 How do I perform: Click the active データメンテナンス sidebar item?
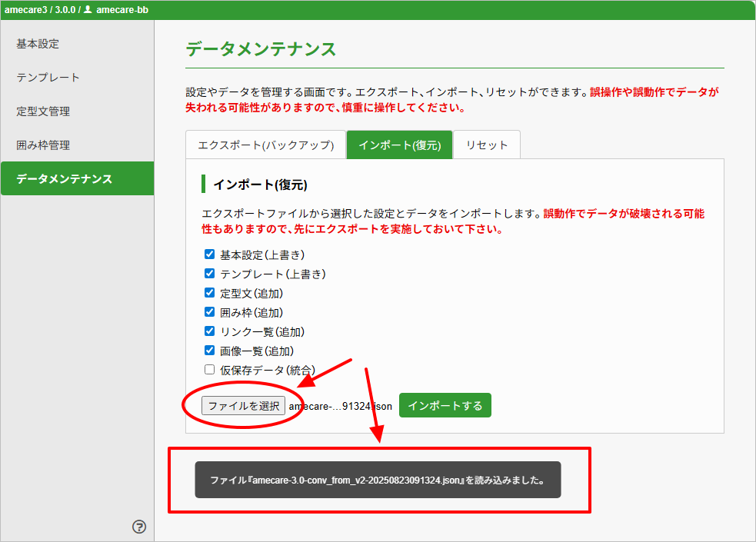click(65, 179)
